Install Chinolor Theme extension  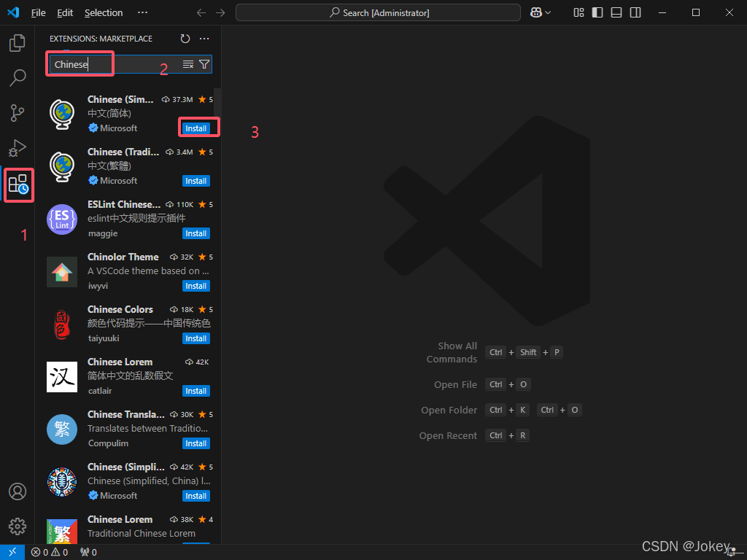click(x=196, y=286)
